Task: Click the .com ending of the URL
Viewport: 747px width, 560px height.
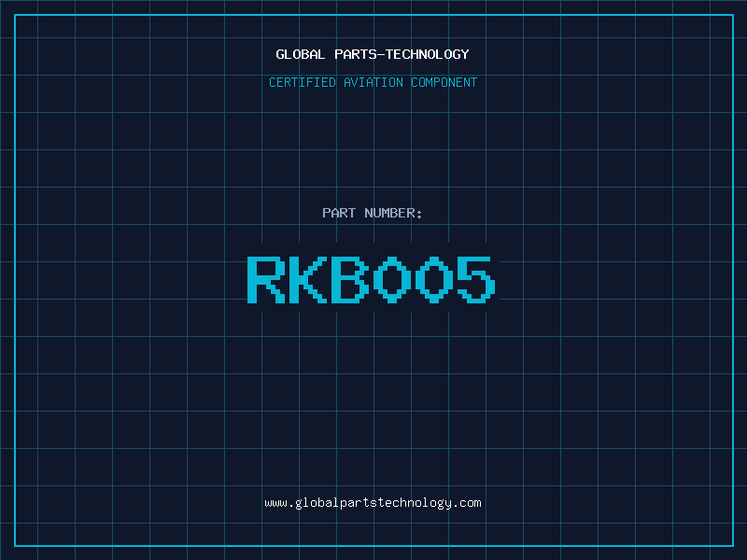Action: coord(467,503)
